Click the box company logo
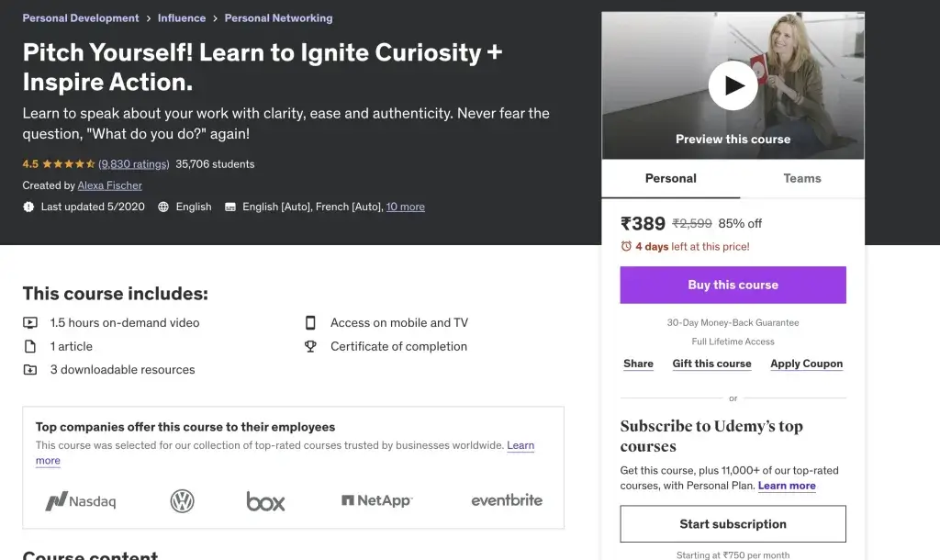 tap(265, 501)
